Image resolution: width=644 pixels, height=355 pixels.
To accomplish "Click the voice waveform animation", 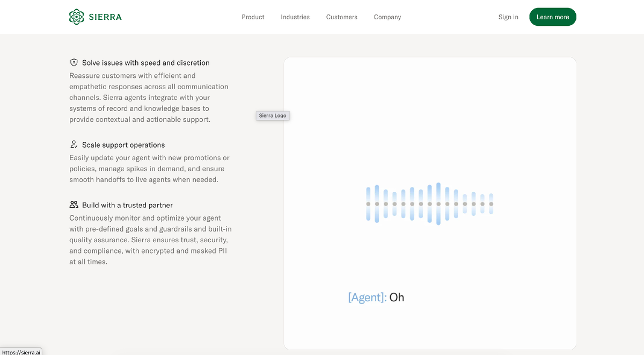I will (429, 204).
